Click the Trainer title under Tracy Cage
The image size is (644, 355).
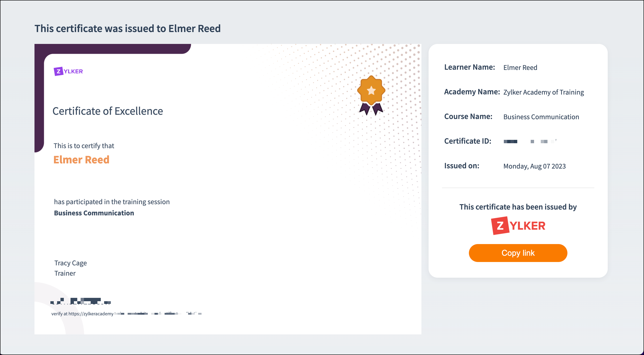coord(65,273)
